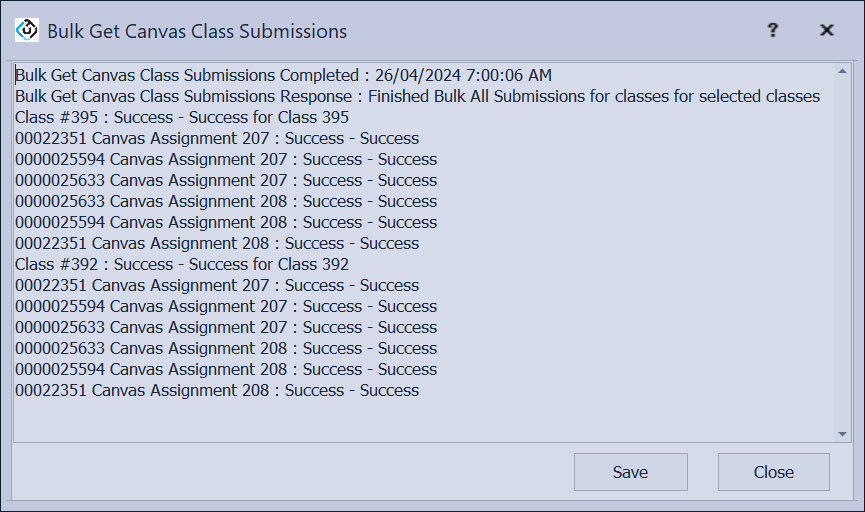
Task: Select the Class #395 success line
Action: click(182, 117)
